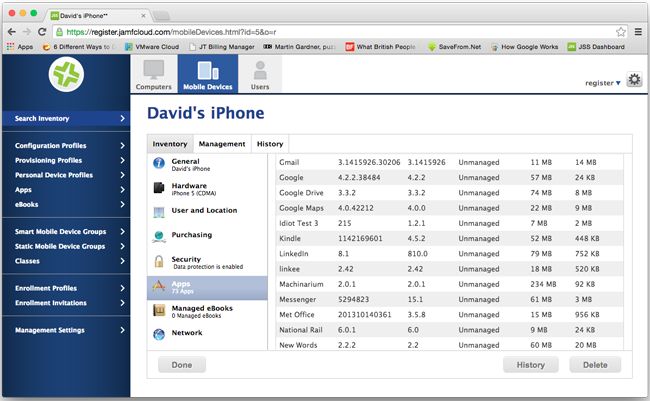Expand Static Mobile Device Groups
650x401 pixels.
pyautogui.click(x=66, y=246)
